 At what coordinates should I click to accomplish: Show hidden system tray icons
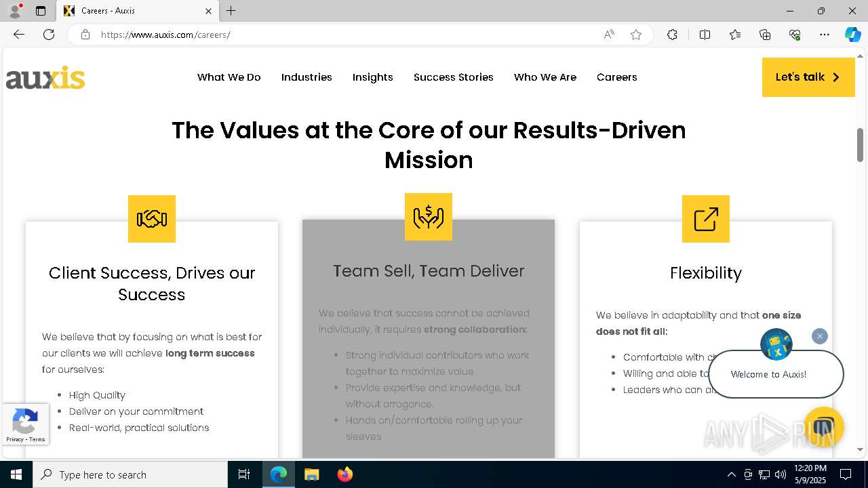click(731, 474)
